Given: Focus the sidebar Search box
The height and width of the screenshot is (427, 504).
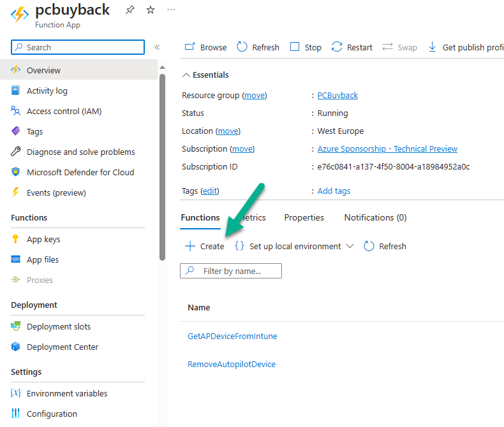Looking at the screenshot, I should click(78, 47).
